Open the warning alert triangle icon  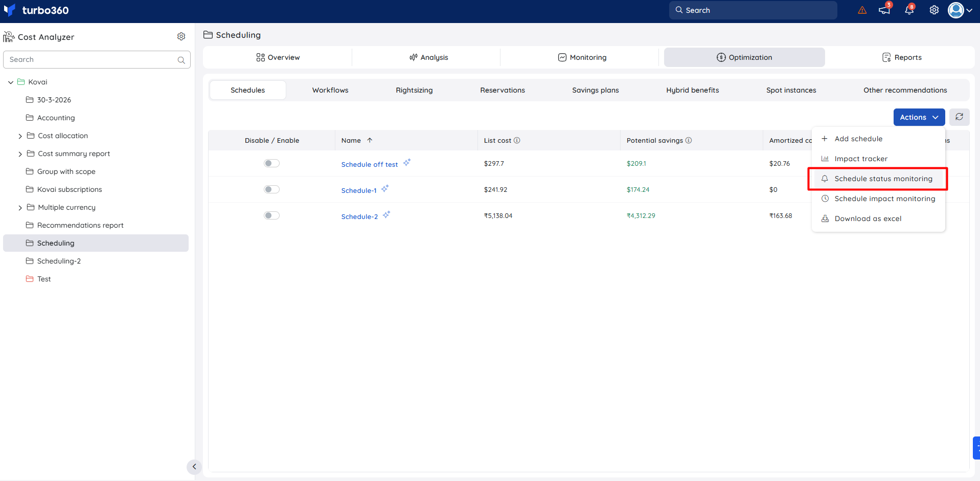coord(862,10)
